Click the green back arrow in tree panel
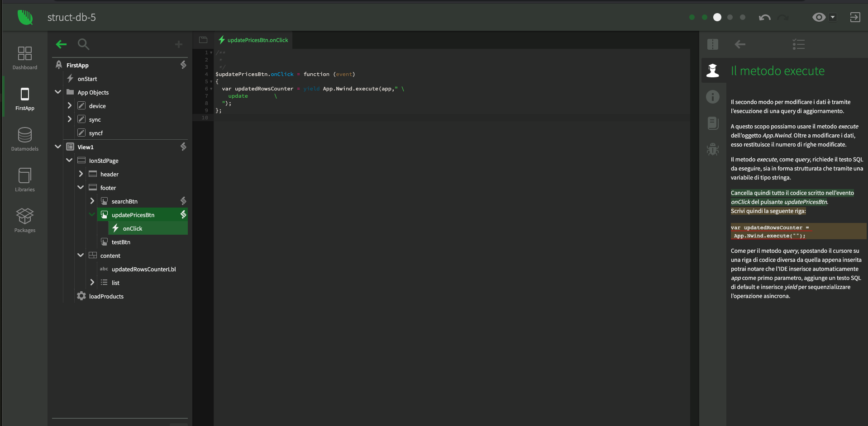868x426 pixels. tap(61, 44)
